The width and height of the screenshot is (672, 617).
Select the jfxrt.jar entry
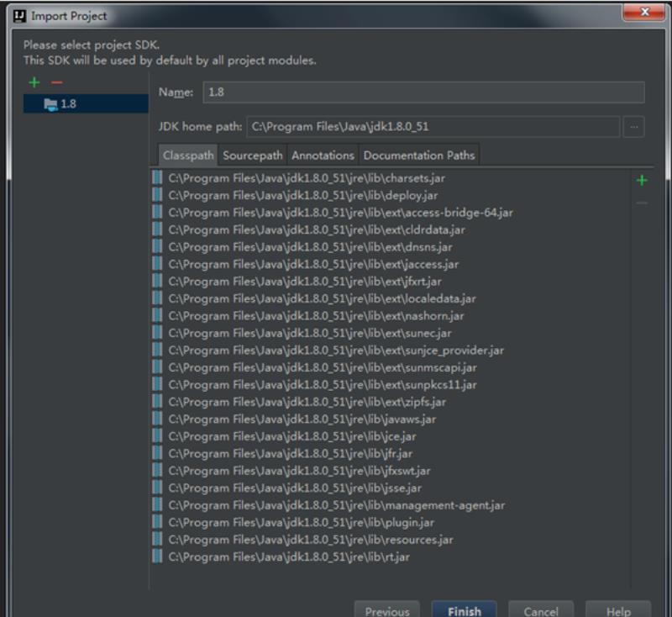click(305, 282)
